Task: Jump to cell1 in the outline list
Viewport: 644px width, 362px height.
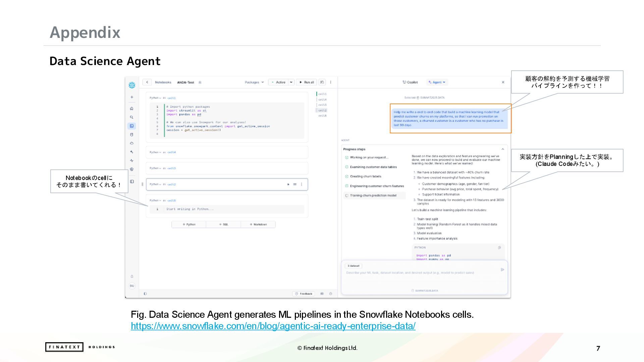Action: click(x=322, y=94)
